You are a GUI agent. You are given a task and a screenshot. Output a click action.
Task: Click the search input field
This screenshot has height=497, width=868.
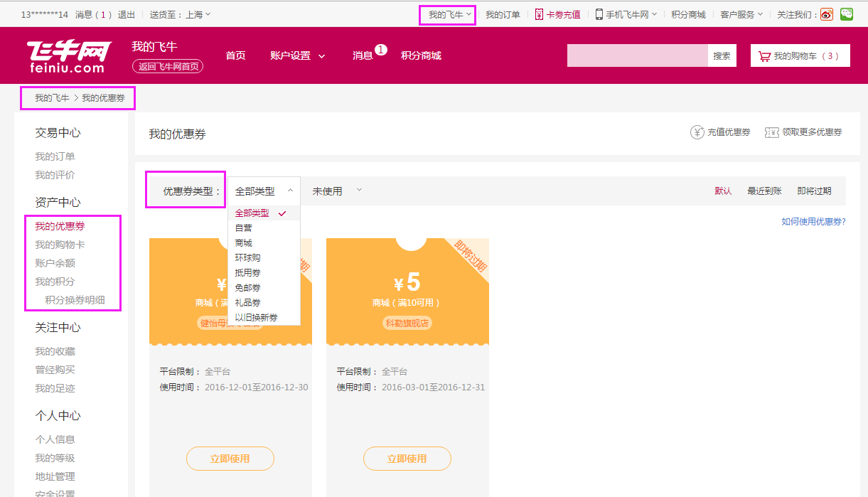637,55
